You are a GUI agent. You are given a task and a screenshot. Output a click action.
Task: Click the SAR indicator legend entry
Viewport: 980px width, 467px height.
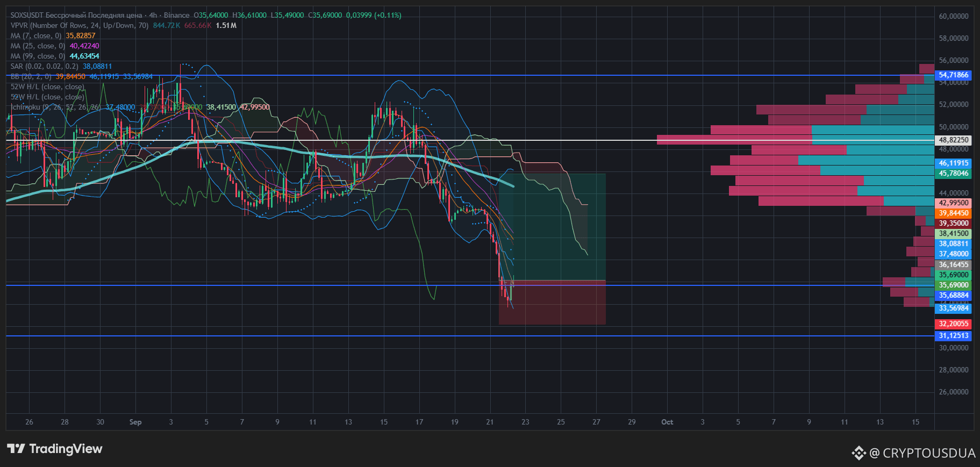pyautogui.click(x=44, y=66)
